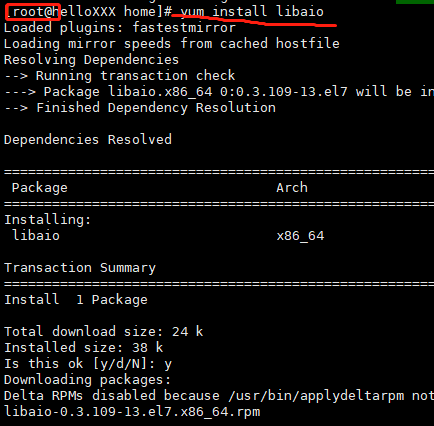Click the 'Resolving Dependencies' line
The height and width of the screenshot is (426, 434).
point(91,60)
